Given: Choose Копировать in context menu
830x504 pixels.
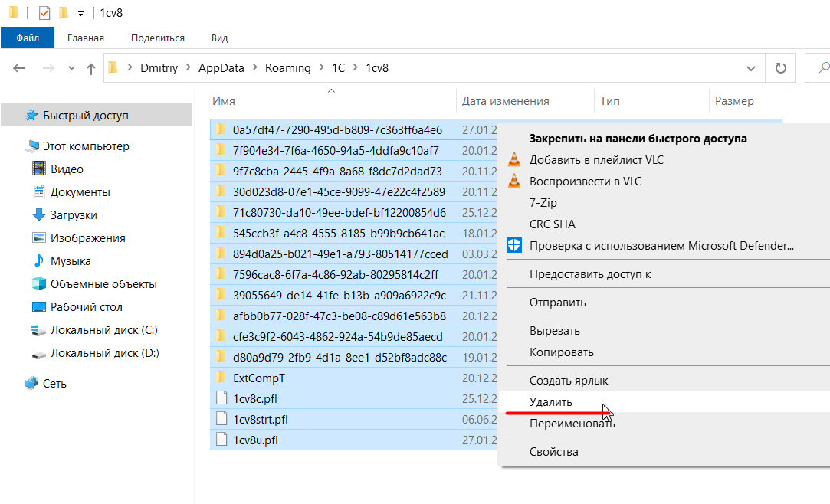Looking at the screenshot, I should [x=562, y=352].
